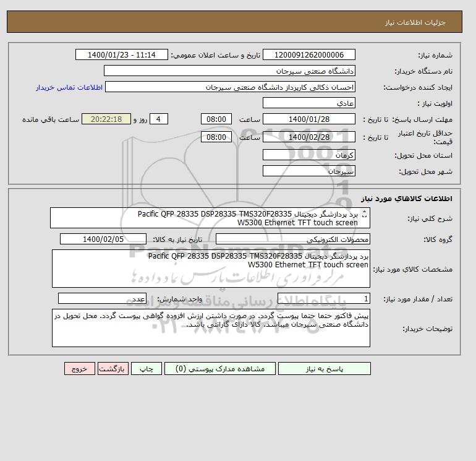
Task: Click the buyer name field دانشگاه صنعتی سیرجان
Action: tap(229, 71)
